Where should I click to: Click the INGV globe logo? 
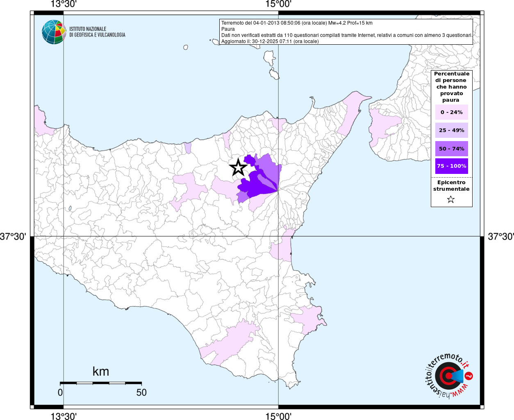[x=54, y=32]
